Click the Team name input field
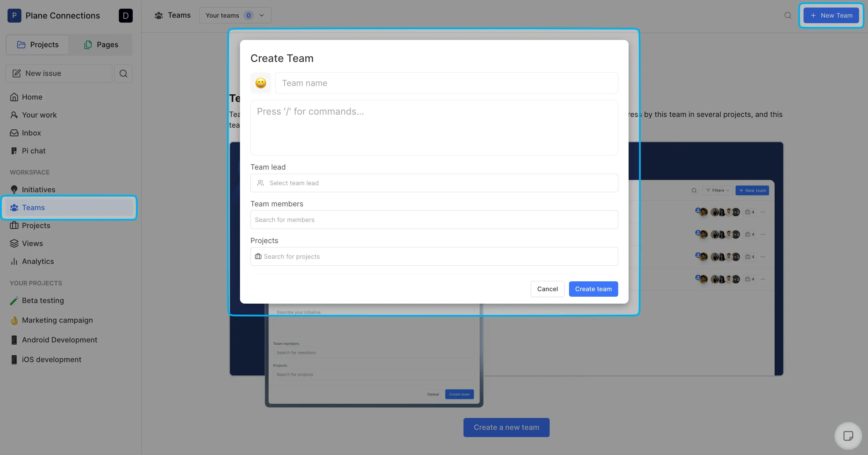The height and width of the screenshot is (455, 868). 446,83
